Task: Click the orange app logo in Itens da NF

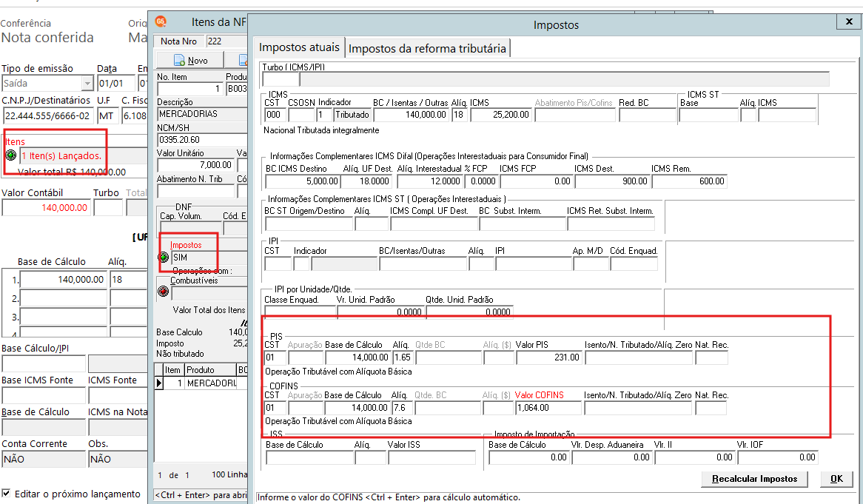Action: 161,21
